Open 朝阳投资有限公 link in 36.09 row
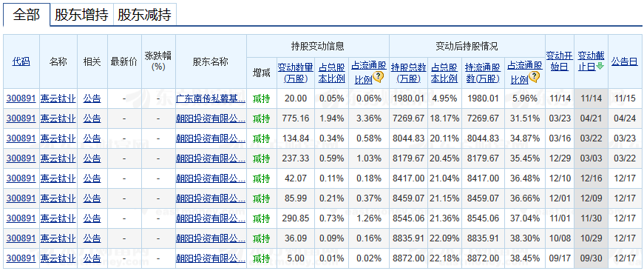 211,238
